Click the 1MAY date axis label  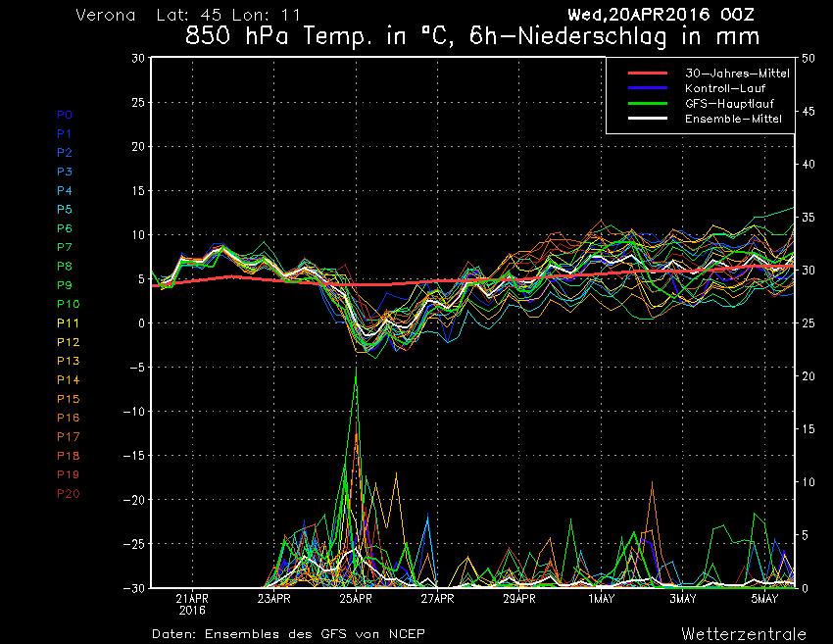(602, 599)
